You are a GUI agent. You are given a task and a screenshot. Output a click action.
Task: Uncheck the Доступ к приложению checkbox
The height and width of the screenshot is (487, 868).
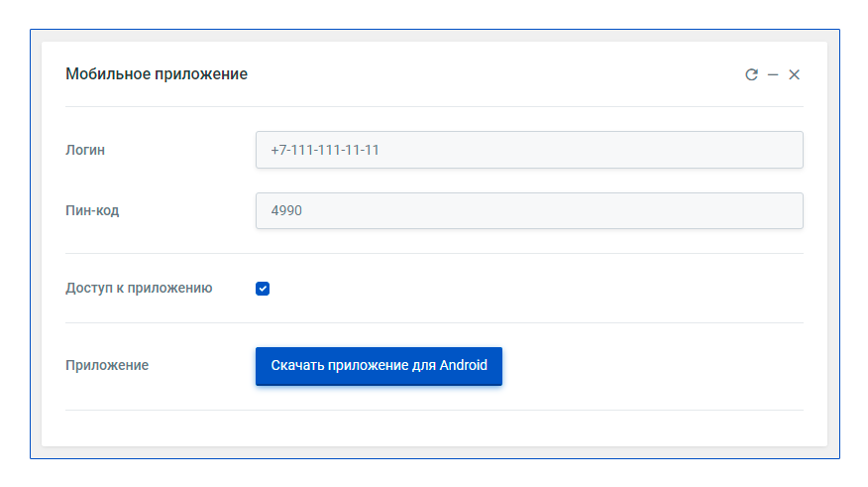[263, 289]
